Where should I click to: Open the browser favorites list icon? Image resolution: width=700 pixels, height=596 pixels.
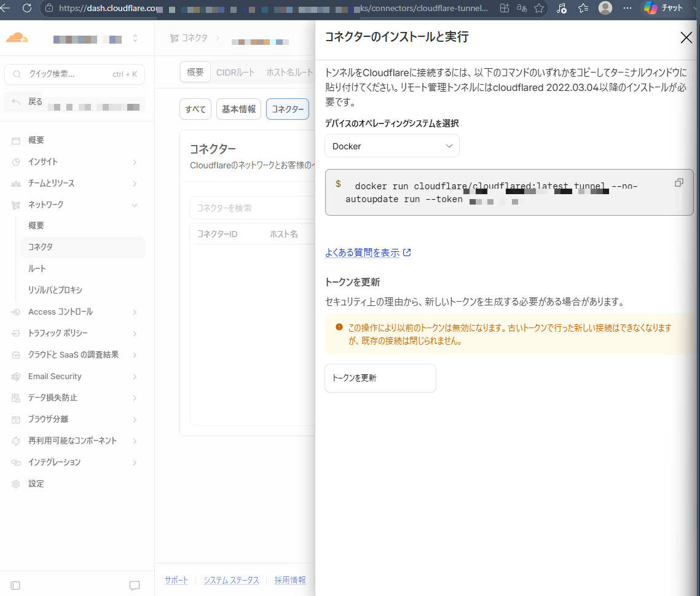click(583, 7)
